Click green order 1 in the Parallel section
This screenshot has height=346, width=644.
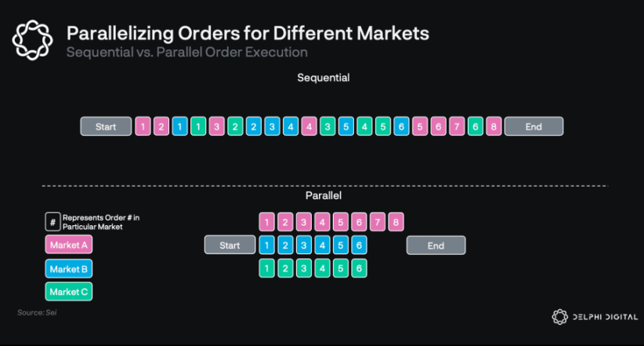coord(267,268)
